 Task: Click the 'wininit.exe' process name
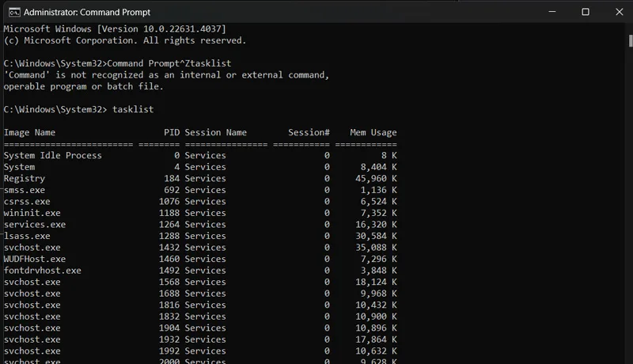click(x=32, y=213)
